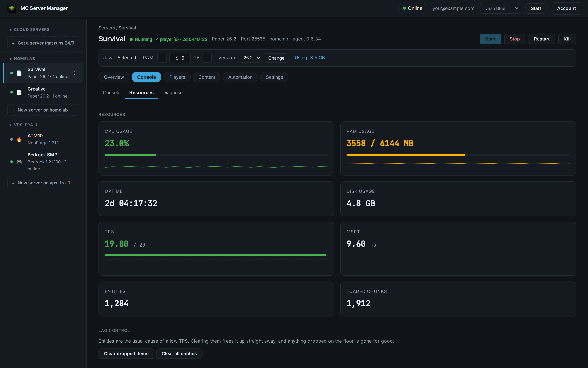Switch to the Console sub-tab
This screenshot has height=368, width=588.
point(112,93)
